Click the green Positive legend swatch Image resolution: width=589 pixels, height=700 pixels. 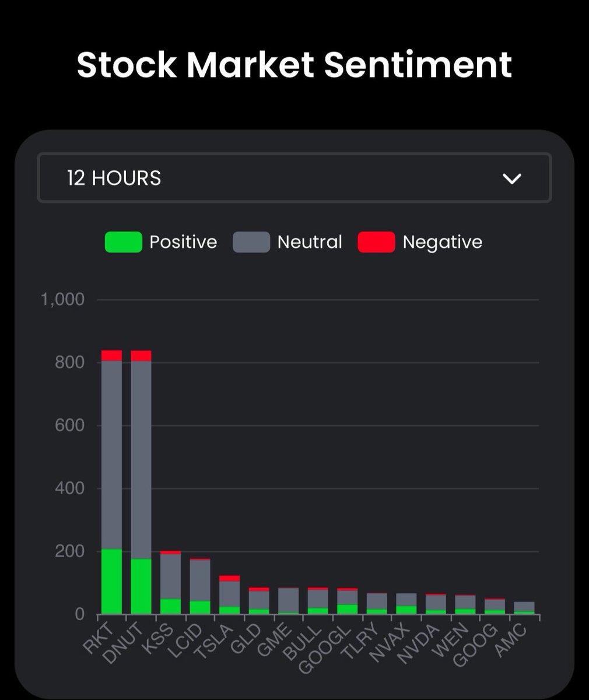123,242
